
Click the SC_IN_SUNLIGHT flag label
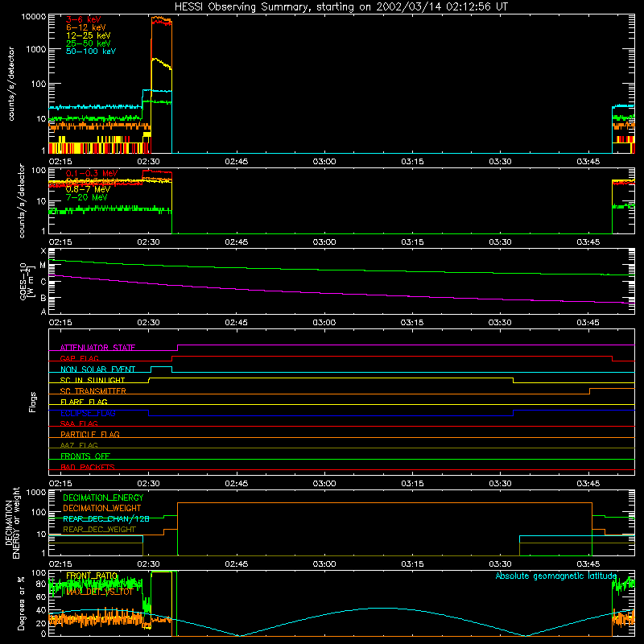click(x=92, y=380)
